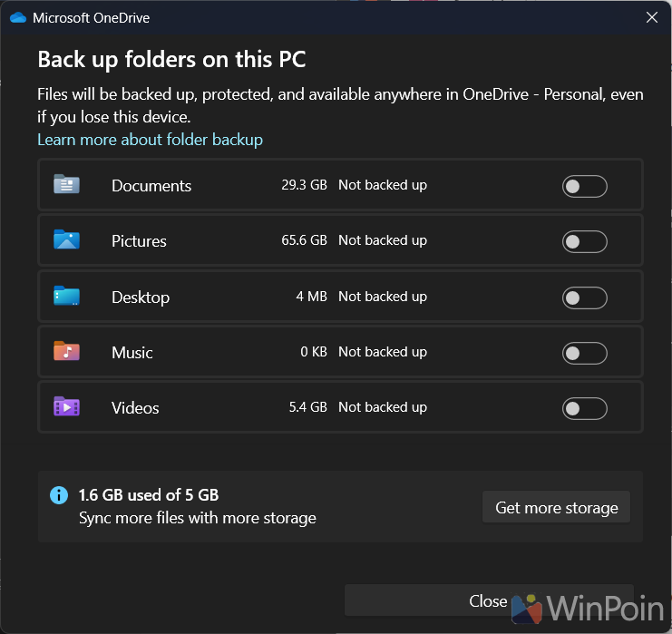Screen dimensions: 672x634
Task: Enable backup toggle for Documents
Action: click(584, 187)
